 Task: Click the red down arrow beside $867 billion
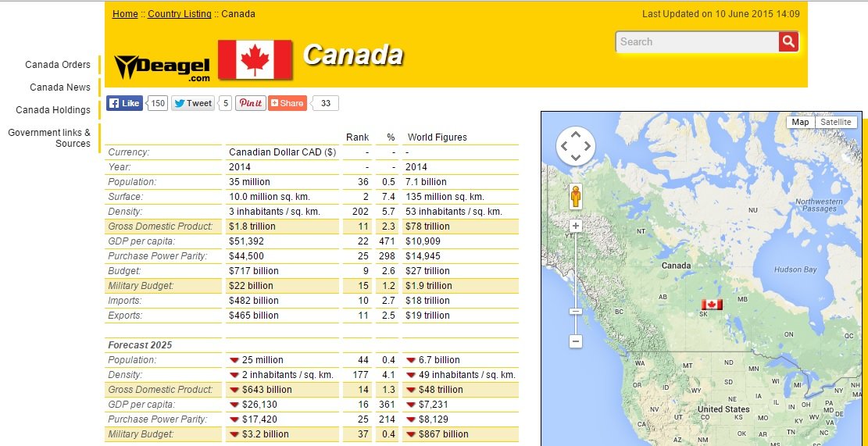tap(411, 434)
